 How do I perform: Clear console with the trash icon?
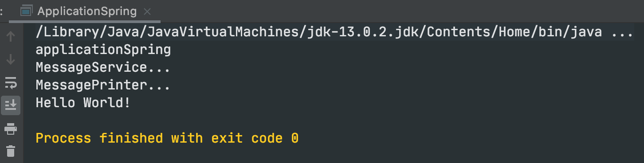click(11, 151)
